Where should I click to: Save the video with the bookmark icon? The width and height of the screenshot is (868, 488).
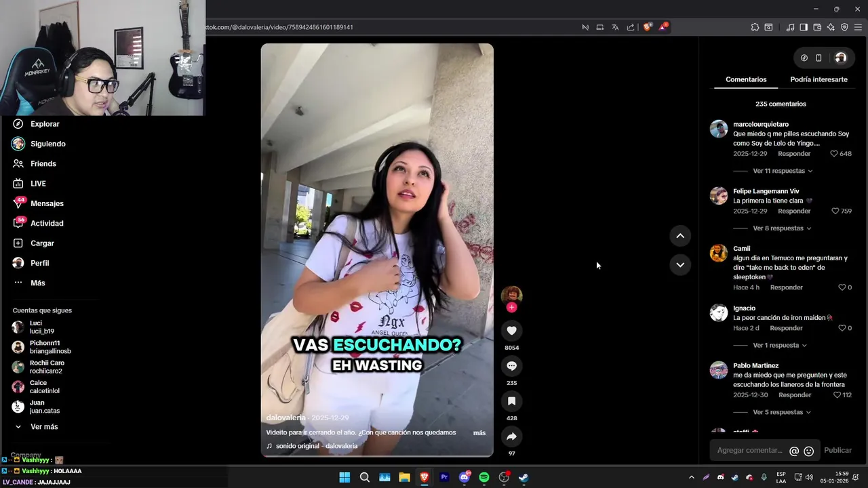pos(511,401)
